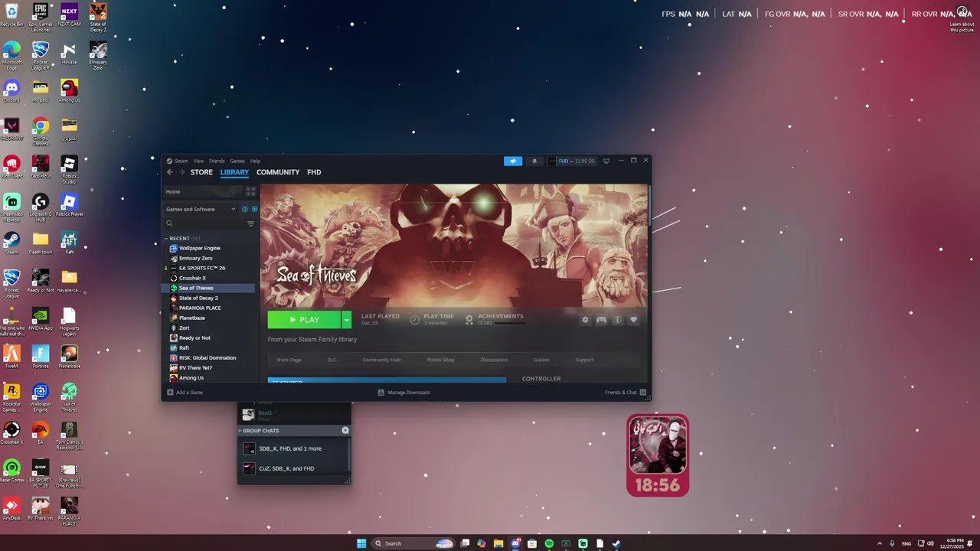Screen dimensions: 980x551
Task: Select Among Us desktop icon
Action: click(x=69, y=91)
